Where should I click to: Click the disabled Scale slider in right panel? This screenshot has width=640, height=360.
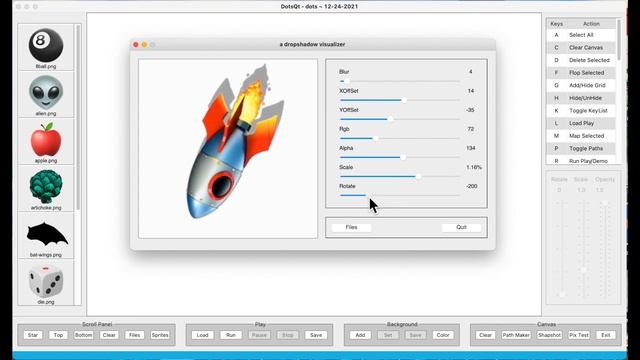click(583, 249)
